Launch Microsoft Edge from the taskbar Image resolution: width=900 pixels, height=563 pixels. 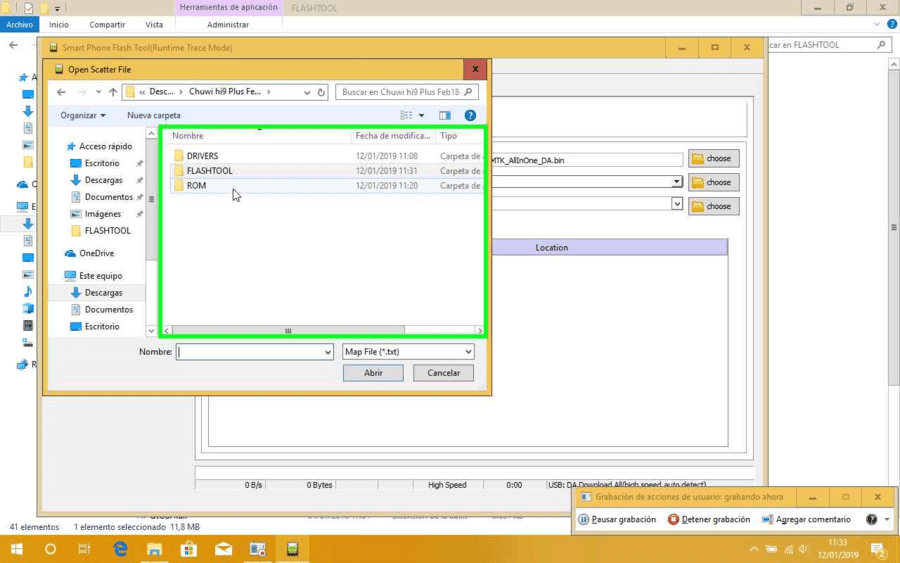point(120,549)
